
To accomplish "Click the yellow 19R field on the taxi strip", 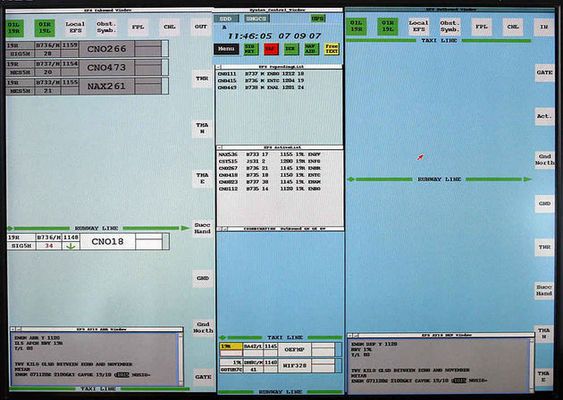I will click(231, 346).
